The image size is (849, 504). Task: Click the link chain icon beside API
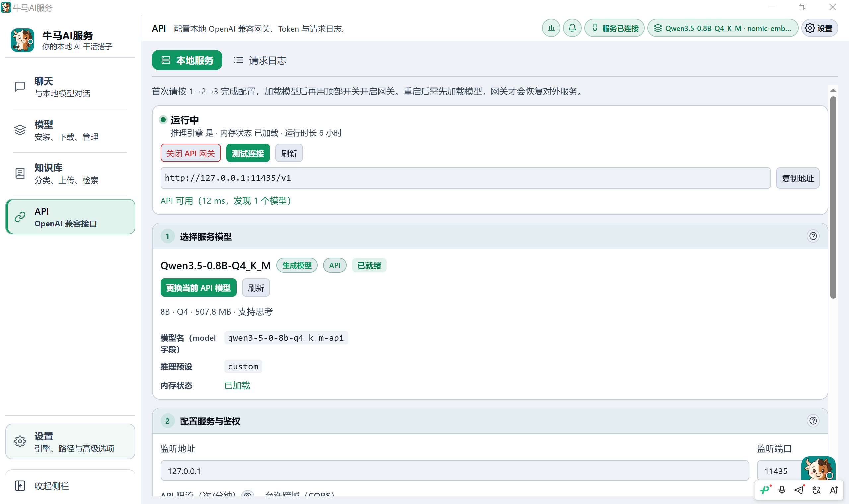coord(20,217)
